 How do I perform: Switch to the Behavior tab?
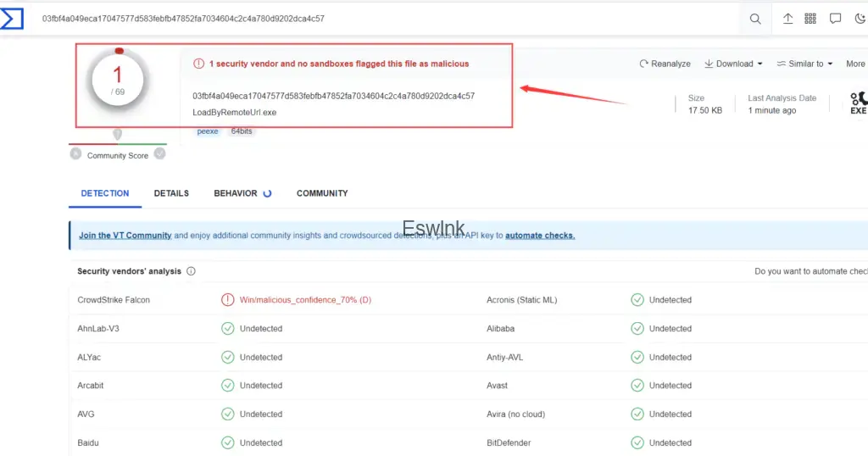236,193
